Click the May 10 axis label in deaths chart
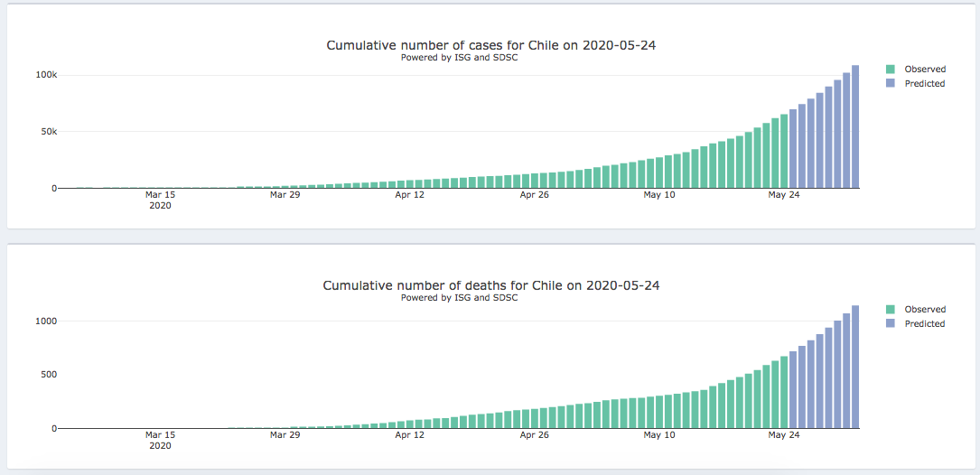This screenshot has width=980, height=475. pyautogui.click(x=659, y=435)
